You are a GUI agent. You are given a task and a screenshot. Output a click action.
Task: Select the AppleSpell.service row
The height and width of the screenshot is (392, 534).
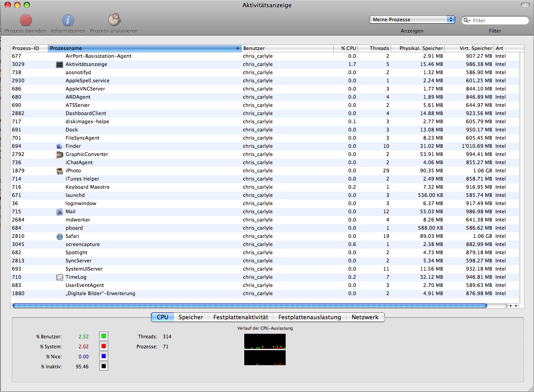pos(265,80)
